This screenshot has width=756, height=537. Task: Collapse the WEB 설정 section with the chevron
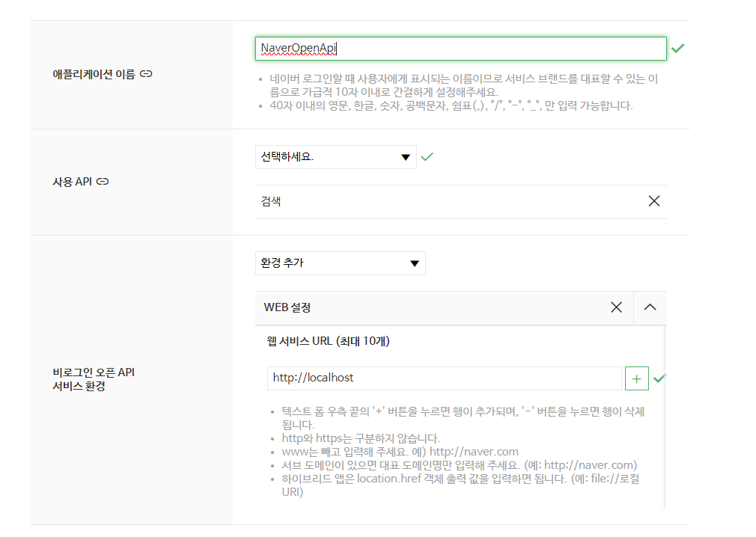click(650, 307)
